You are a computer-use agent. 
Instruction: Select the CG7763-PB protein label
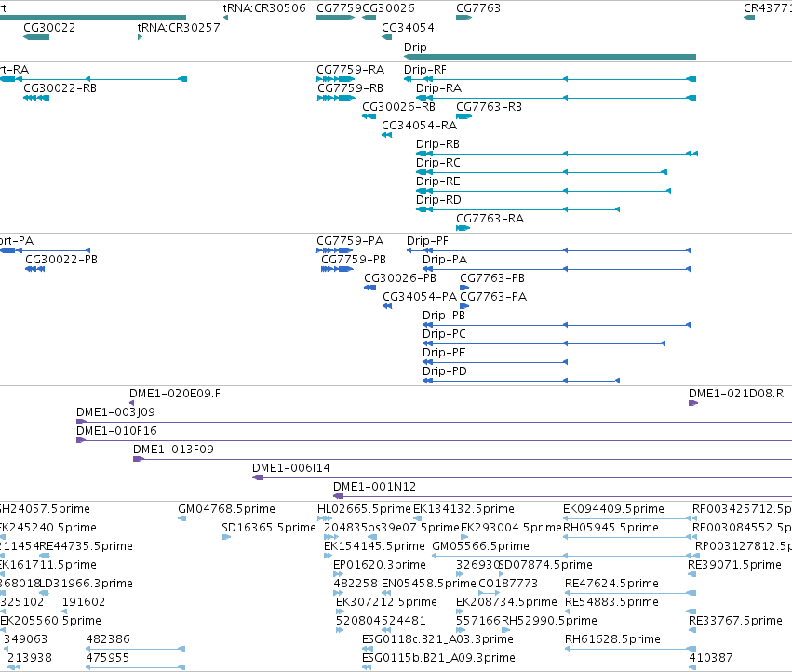coord(492,278)
